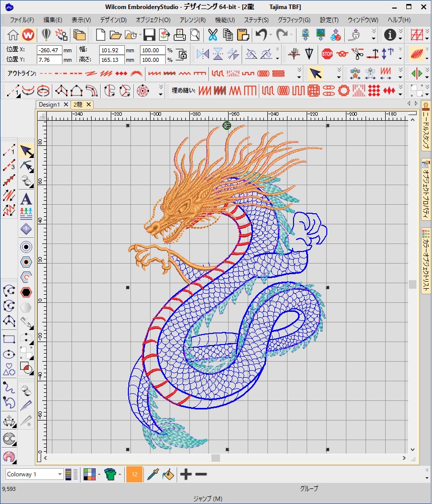Expand the fill stitch toolbar overflow chevron
433x504 pixels.
pyautogui.click(x=400, y=91)
